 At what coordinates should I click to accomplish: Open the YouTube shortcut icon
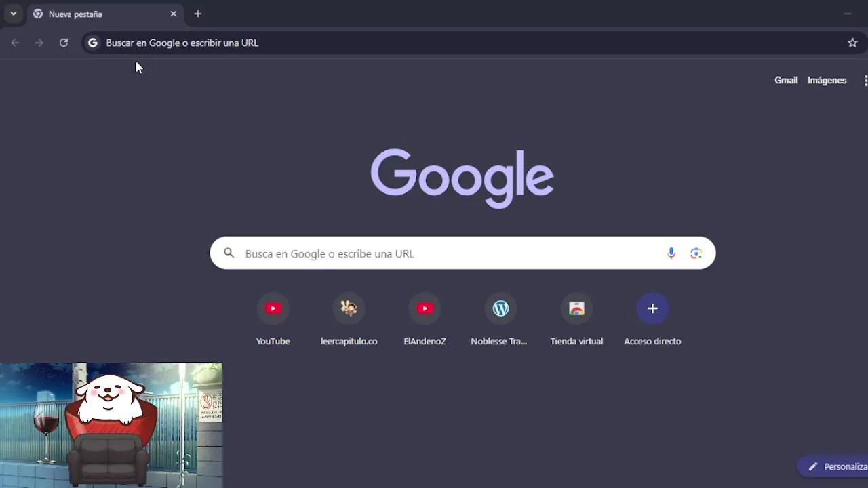[x=273, y=308]
